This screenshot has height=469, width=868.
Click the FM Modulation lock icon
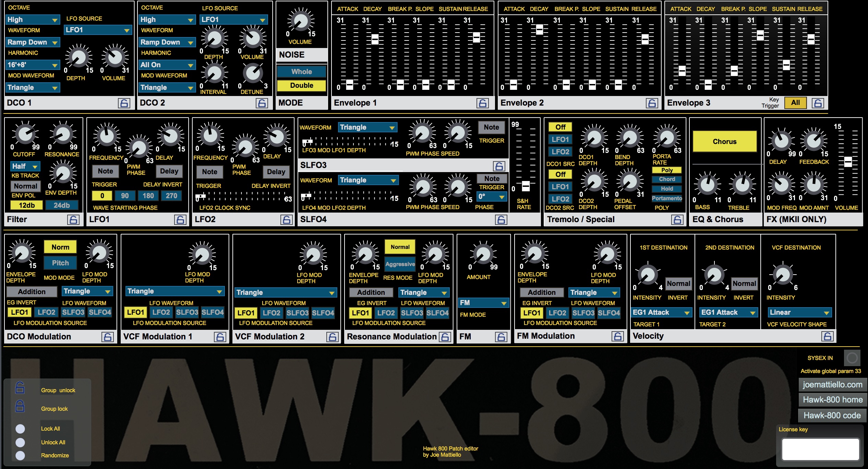click(x=617, y=336)
